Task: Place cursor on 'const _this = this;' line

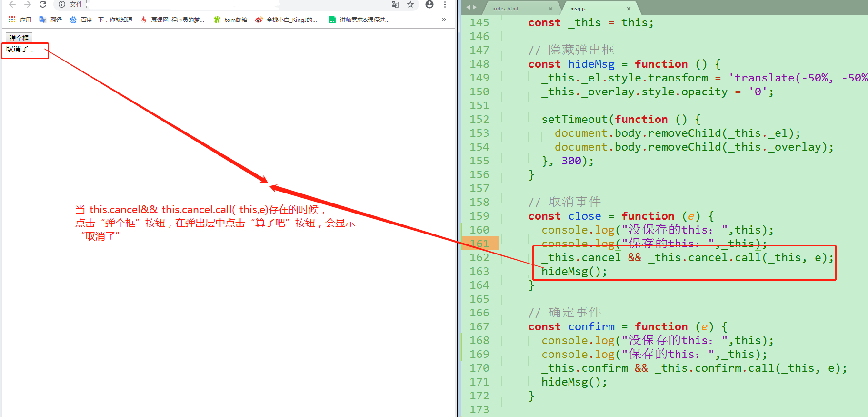Action: point(591,22)
